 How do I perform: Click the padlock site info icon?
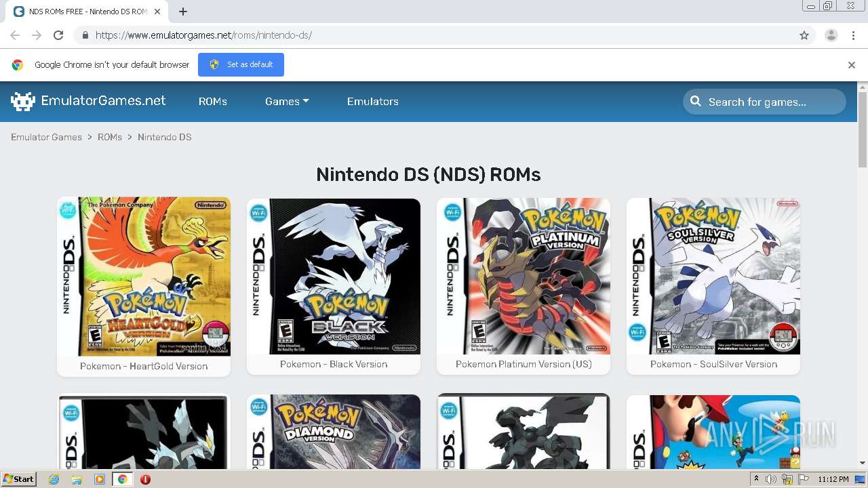[x=85, y=35]
